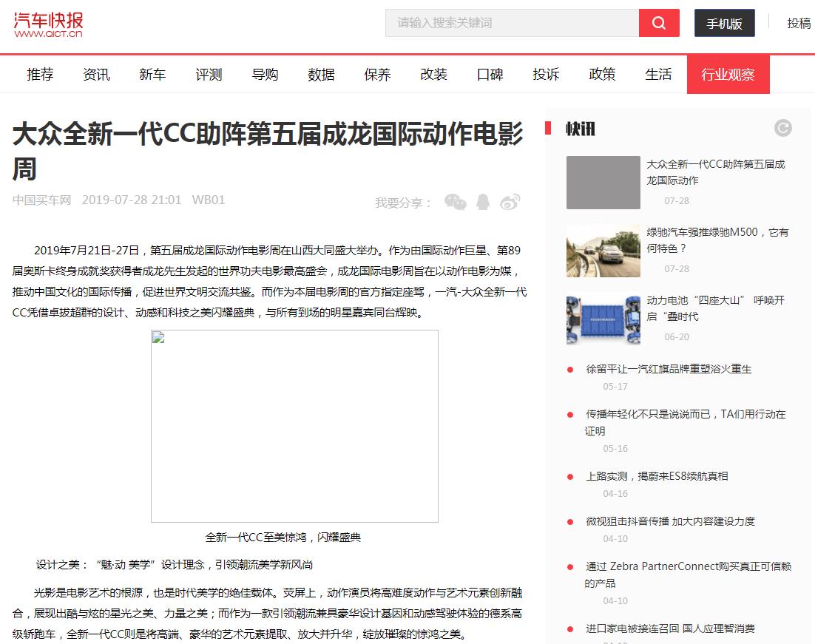Go to 口碑 navigation tab

[x=490, y=75]
